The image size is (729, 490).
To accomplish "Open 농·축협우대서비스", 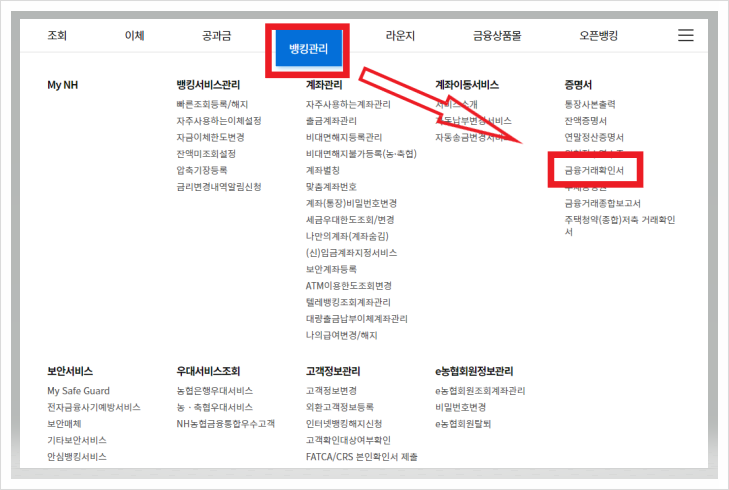I will pyautogui.click(x=214, y=407).
